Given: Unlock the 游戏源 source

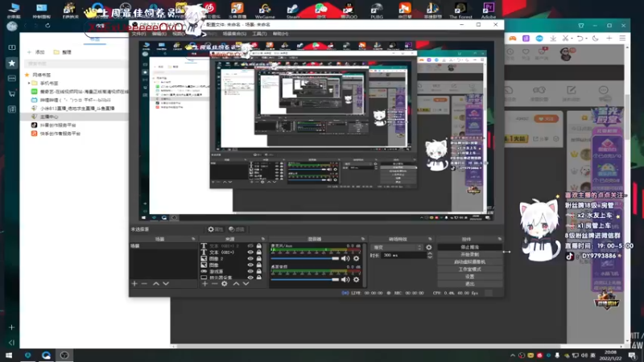Looking at the screenshot, I should [258, 271].
